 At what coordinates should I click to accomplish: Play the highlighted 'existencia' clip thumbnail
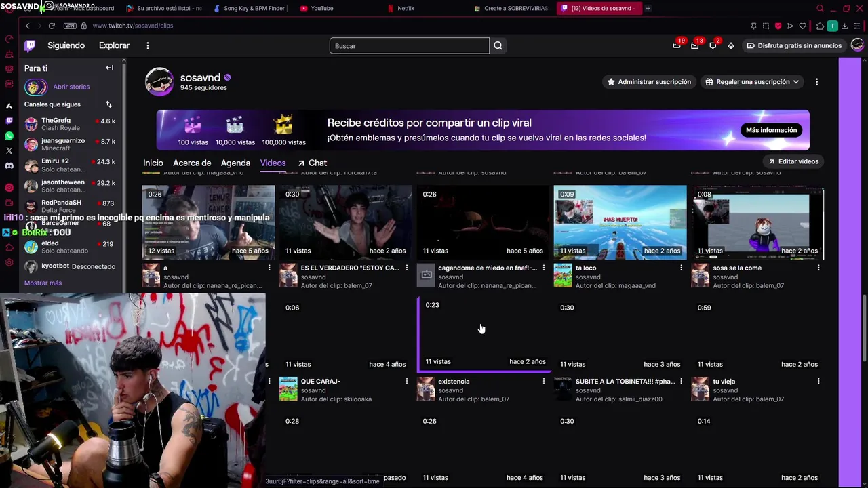[483, 335]
